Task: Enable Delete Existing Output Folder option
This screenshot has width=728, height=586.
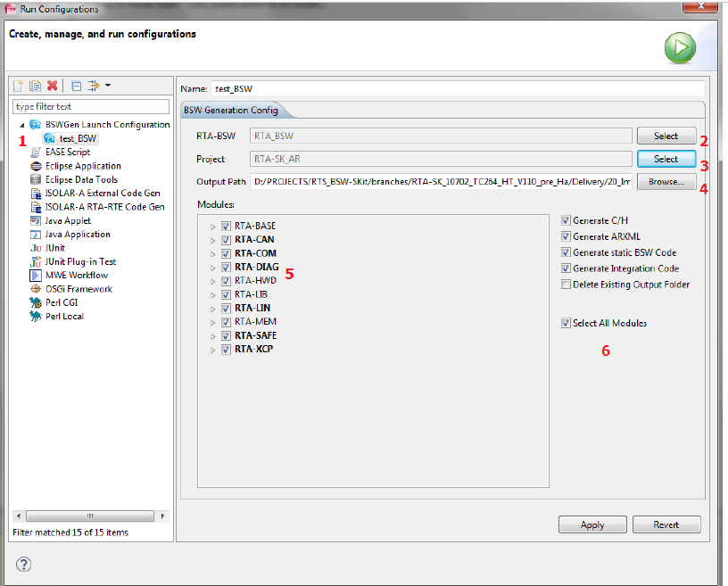Action: [x=567, y=285]
